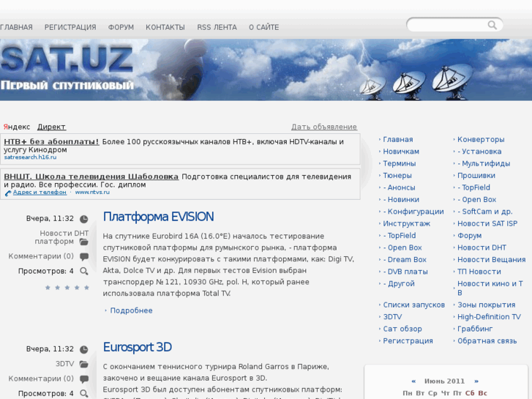The width and height of the screenshot is (532, 399).
Task: Open Граббинг in sidebar menu
Action: pos(475,329)
